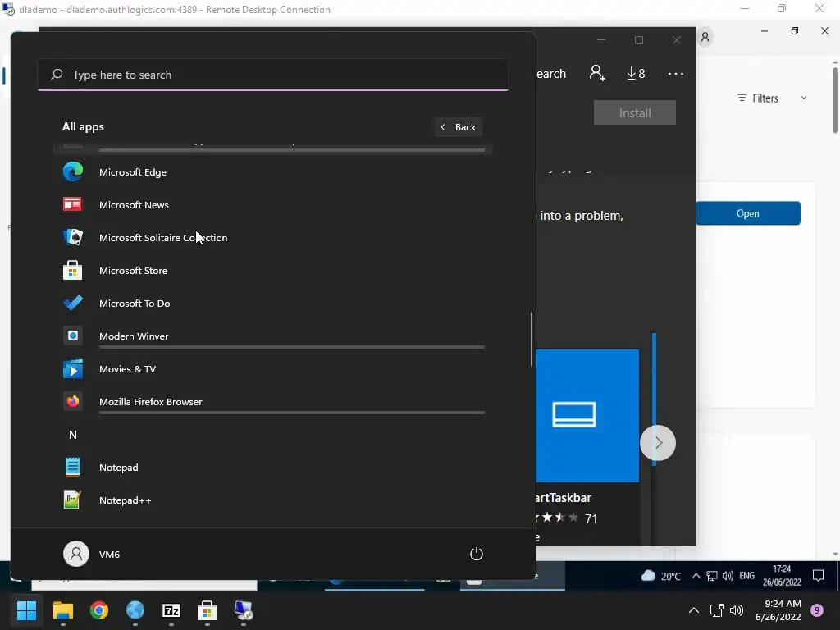Screen dimensions: 840x630
Task: Click the remote network tray icon
Action: click(711, 576)
